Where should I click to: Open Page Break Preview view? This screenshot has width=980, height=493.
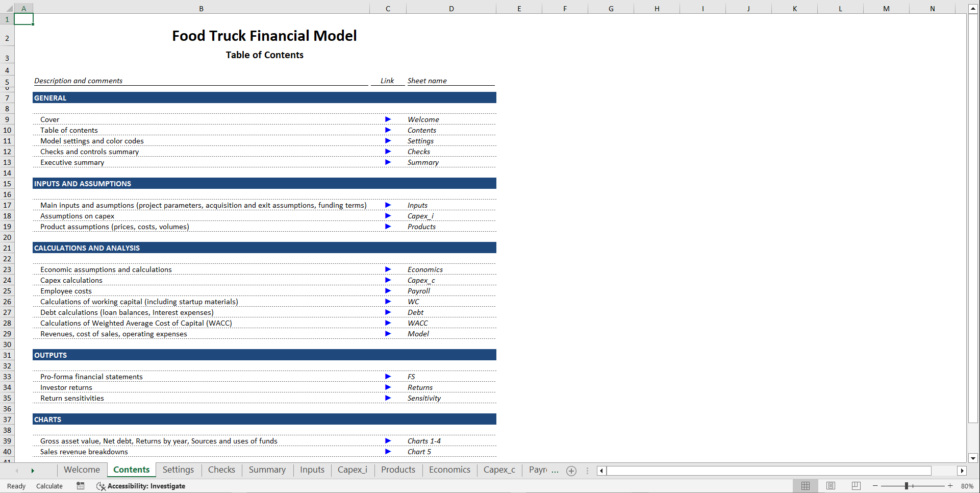pos(856,486)
